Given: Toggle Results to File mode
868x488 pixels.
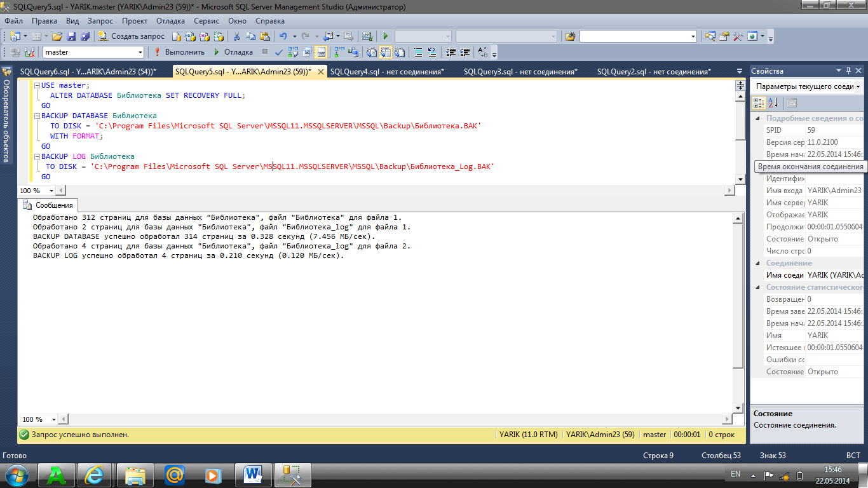Looking at the screenshot, I should (x=398, y=52).
